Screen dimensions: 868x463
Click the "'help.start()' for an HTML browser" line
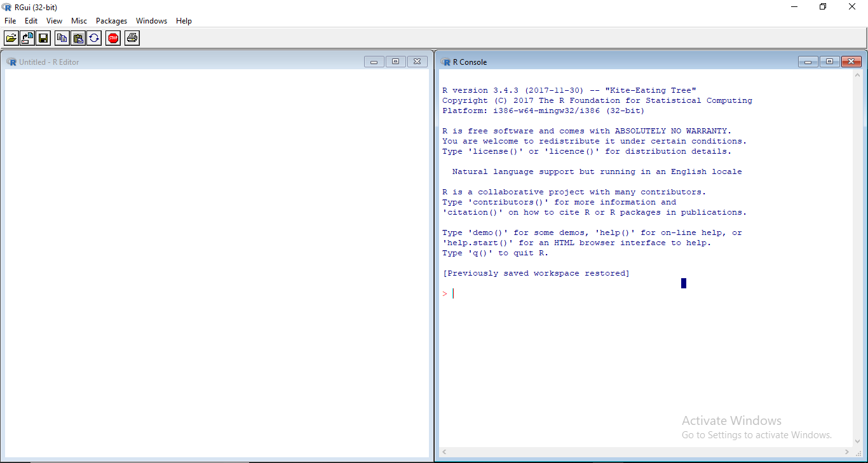(x=577, y=243)
